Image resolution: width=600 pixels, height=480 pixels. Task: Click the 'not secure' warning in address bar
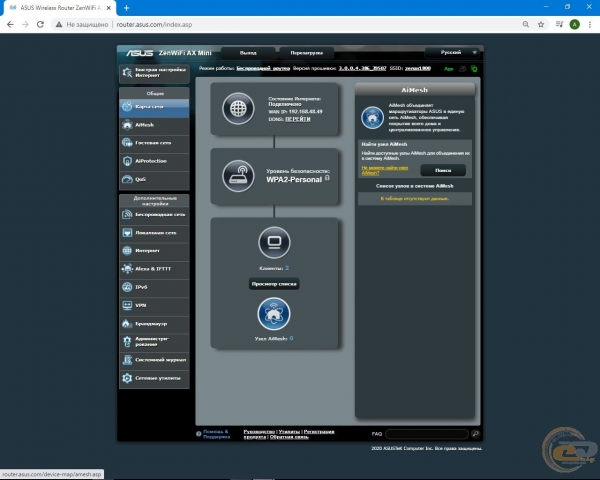coord(82,24)
